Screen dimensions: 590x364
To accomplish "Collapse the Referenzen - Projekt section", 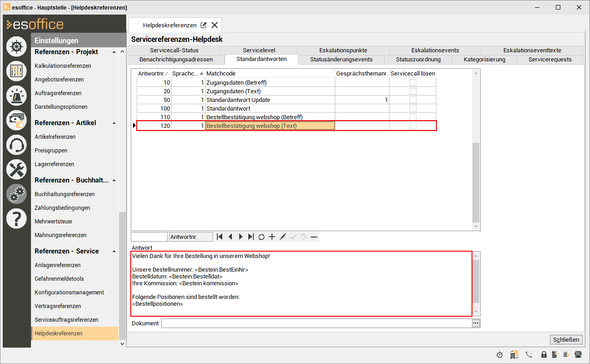I will pos(114,52).
